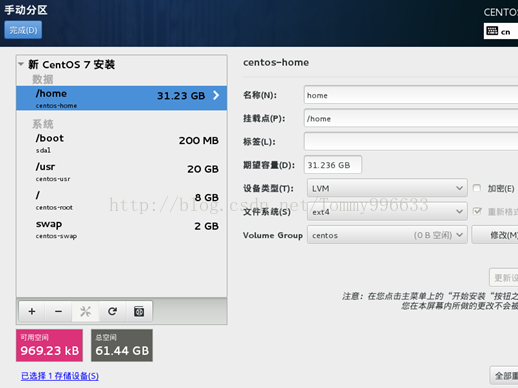Open the disk summary help icon

[139, 311]
